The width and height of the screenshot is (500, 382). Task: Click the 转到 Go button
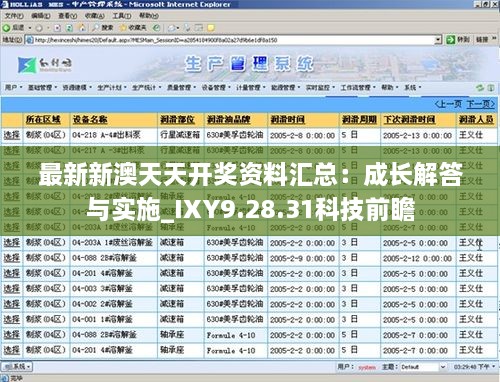tap(459, 40)
